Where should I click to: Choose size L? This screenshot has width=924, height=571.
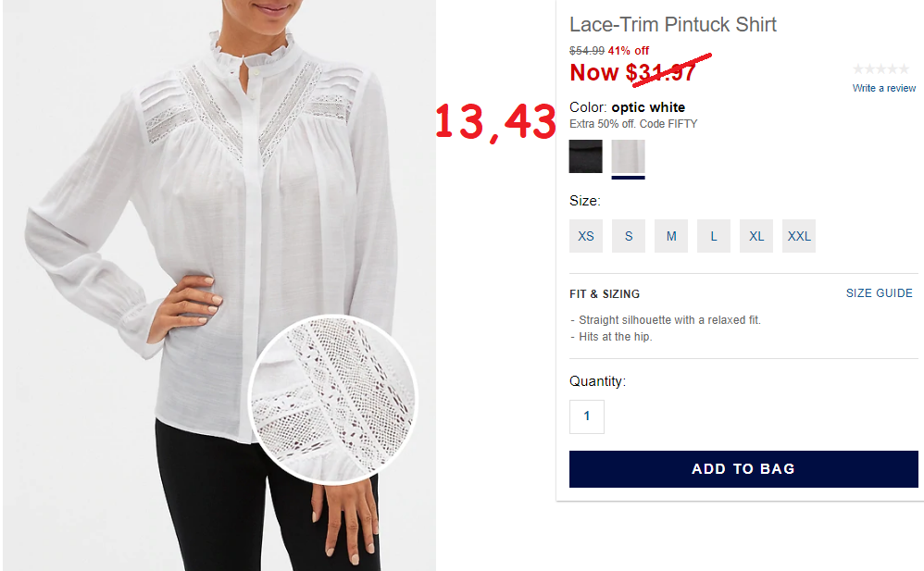pos(714,236)
